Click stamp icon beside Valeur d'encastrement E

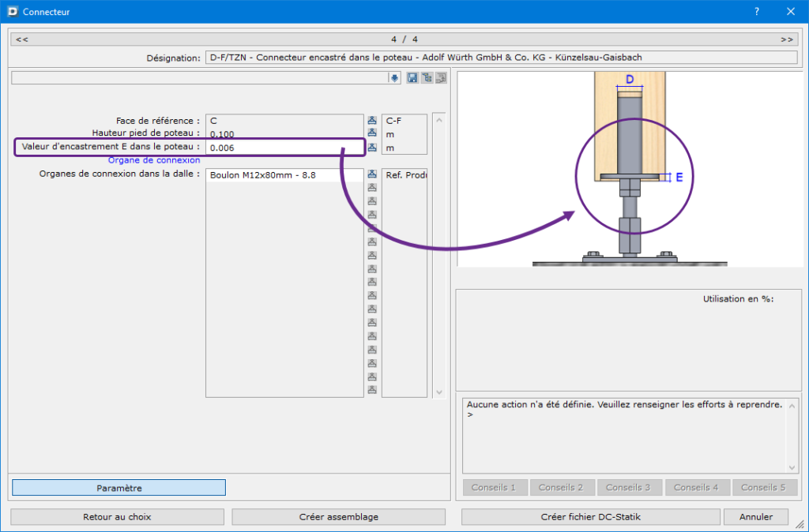[372, 148]
